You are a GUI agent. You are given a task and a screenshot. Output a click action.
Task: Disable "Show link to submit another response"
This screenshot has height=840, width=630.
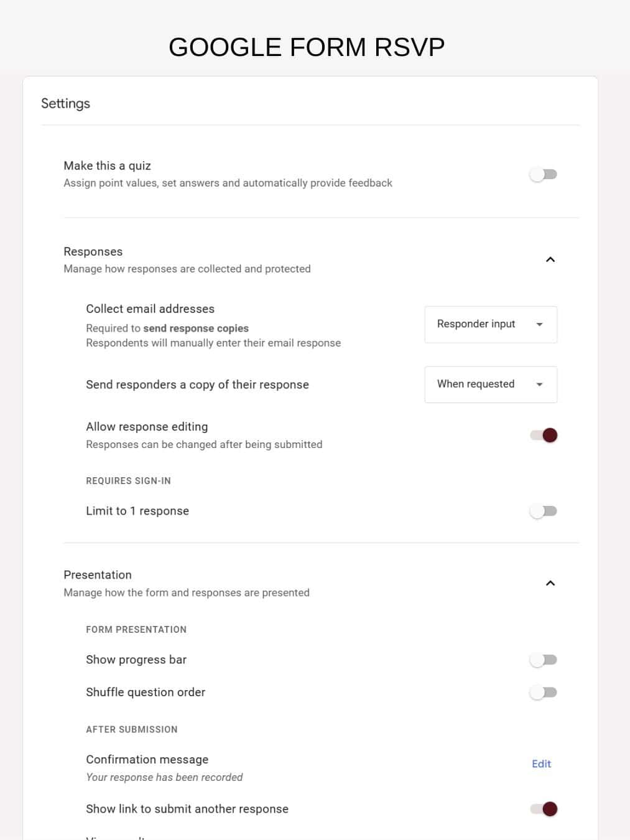point(544,809)
